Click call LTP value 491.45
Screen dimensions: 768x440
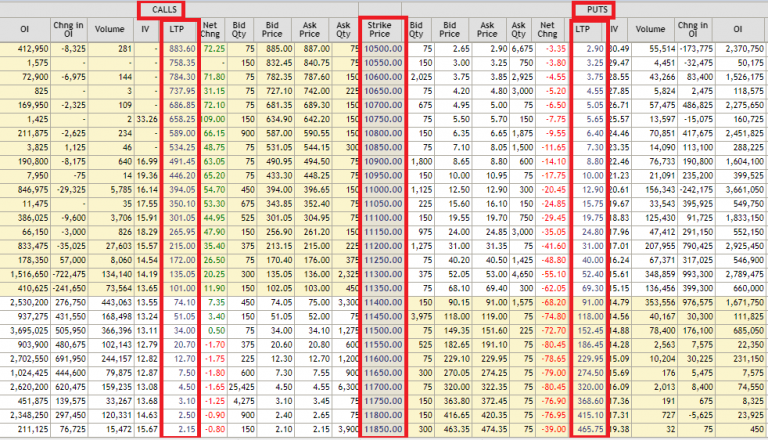tap(182, 162)
